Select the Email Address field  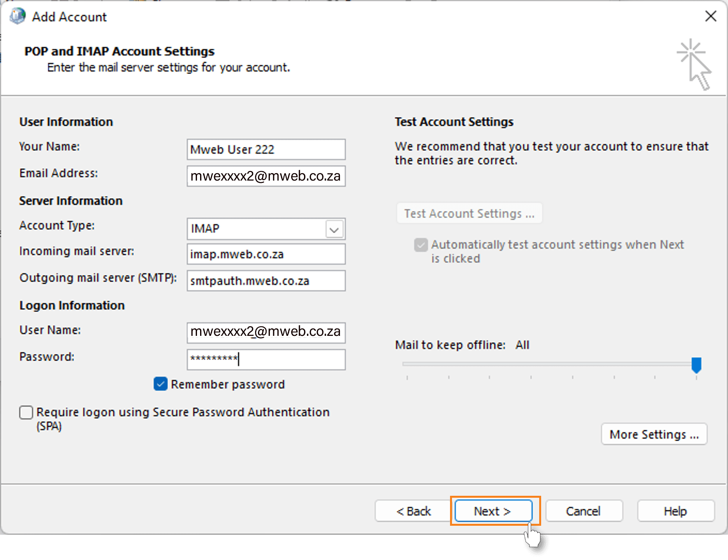click(266, 176)
